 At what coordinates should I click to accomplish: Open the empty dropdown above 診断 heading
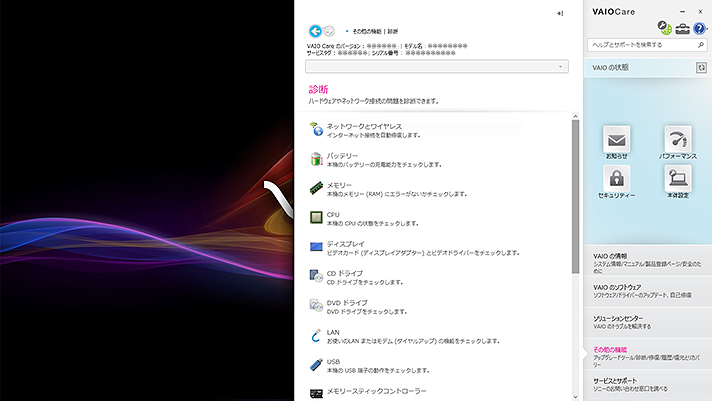click(436, 66)
